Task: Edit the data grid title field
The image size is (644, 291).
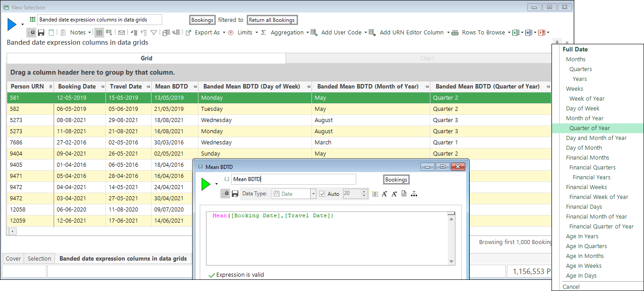Action: pos(100,20)
